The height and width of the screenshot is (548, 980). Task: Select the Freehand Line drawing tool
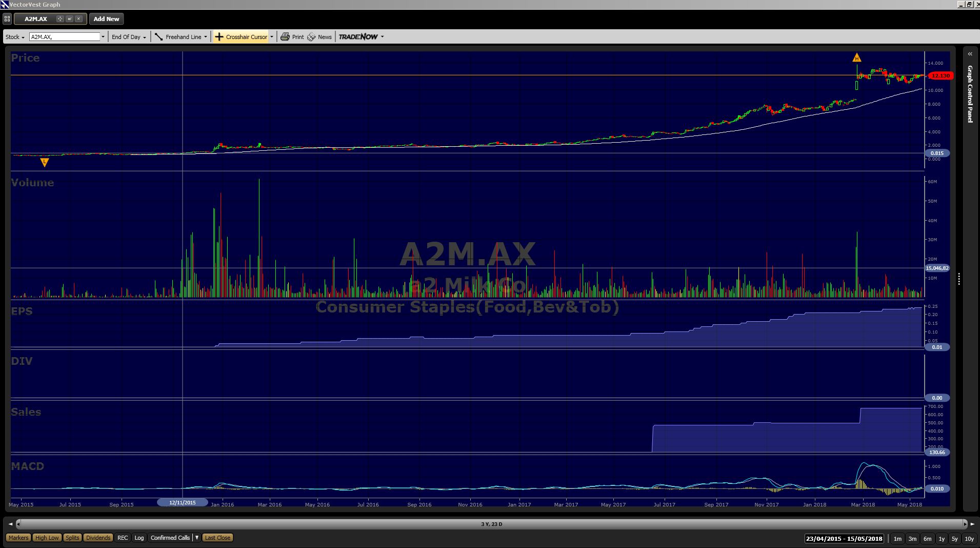point(178,37)
